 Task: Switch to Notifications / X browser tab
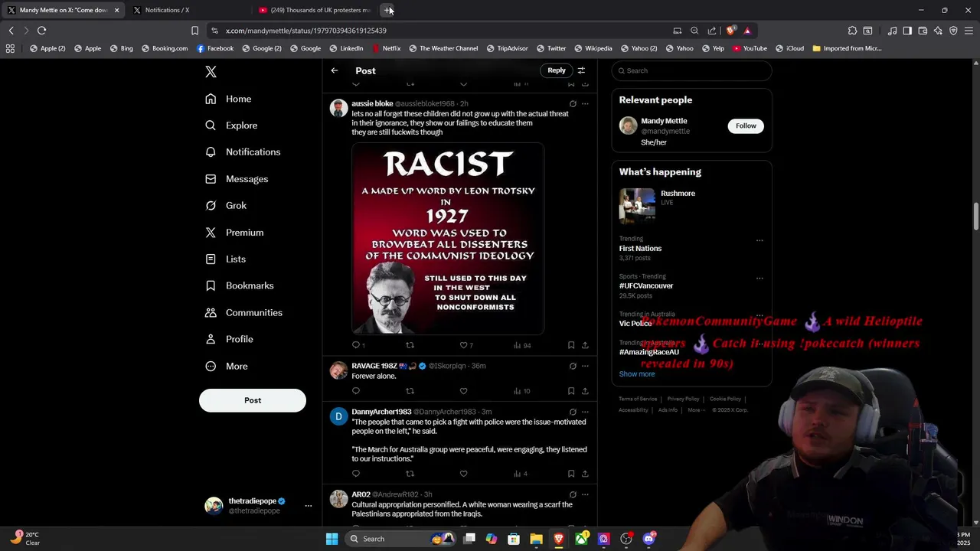tap(188, 10)
